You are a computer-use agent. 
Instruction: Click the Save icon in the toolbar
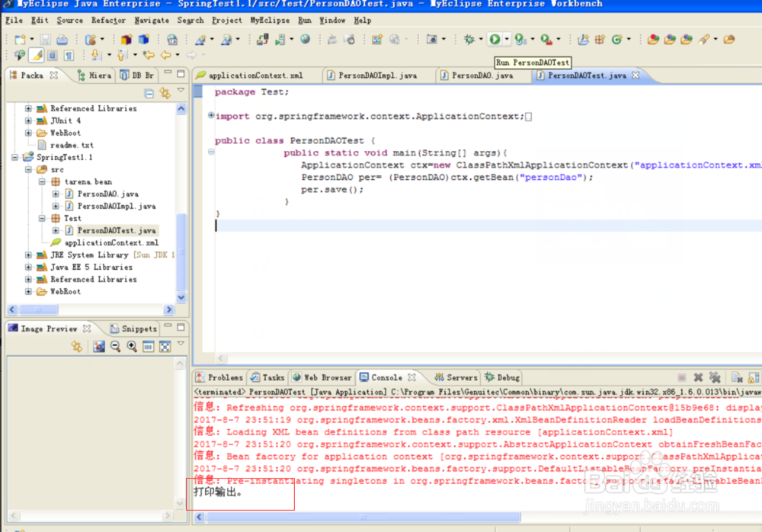(46, 40)
